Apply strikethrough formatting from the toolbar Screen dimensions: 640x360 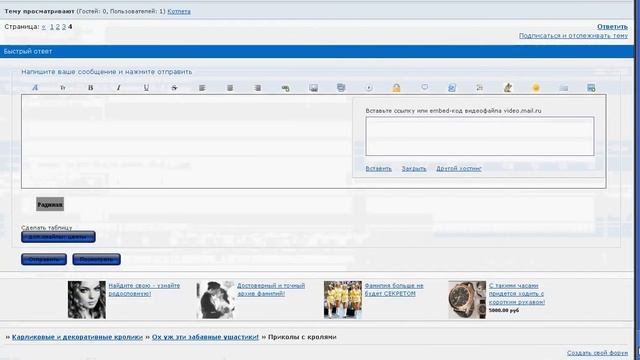[x=174, y=88]
